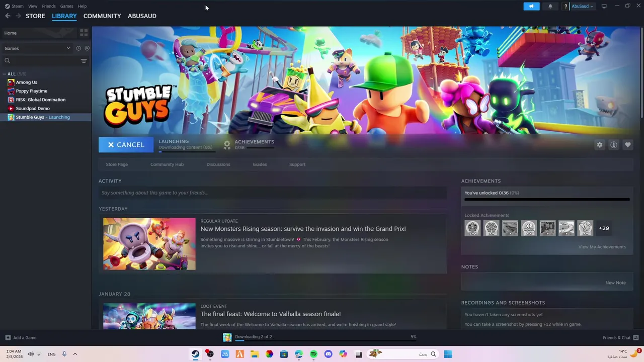Open the help question mark icon
The height and width of the screenshot is (362, 644).
point(566,6)
